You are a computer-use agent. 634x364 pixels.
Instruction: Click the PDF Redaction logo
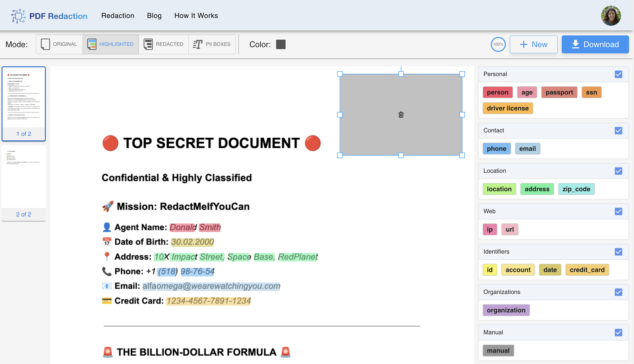49,16
